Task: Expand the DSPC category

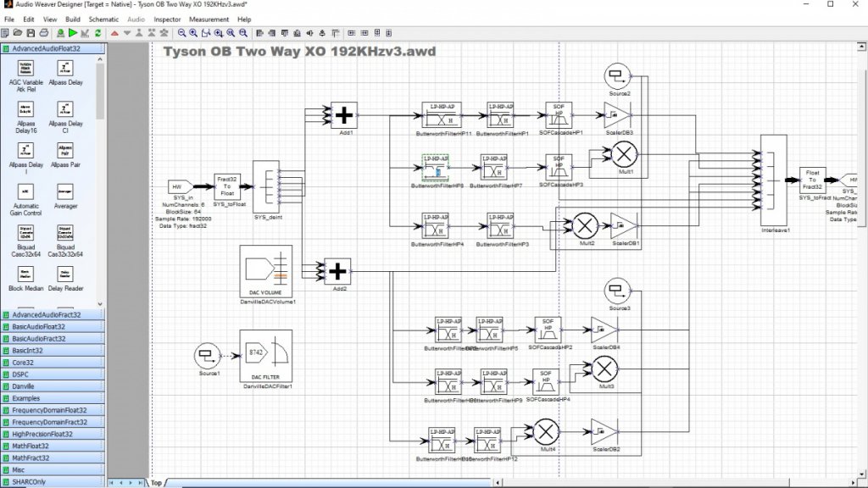Action: [x=53, y=374]
